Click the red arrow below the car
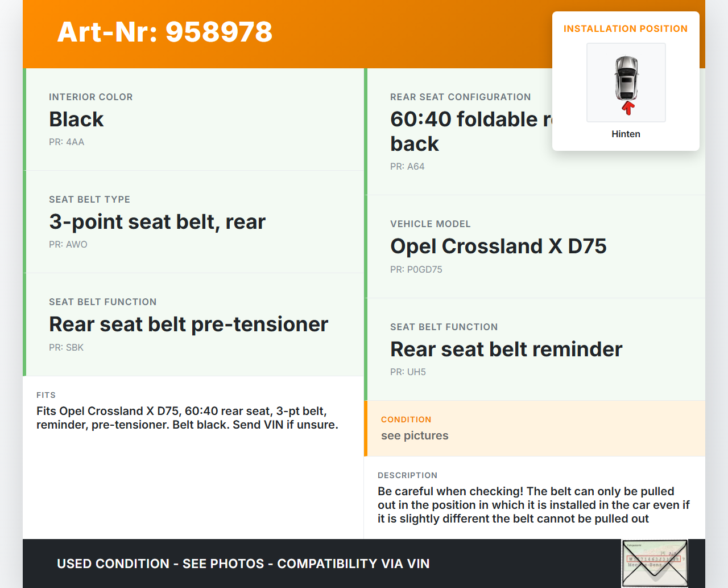 pos(628,108)
